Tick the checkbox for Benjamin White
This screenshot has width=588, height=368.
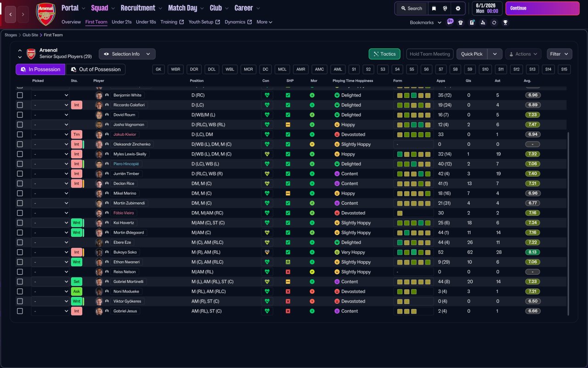20,95
